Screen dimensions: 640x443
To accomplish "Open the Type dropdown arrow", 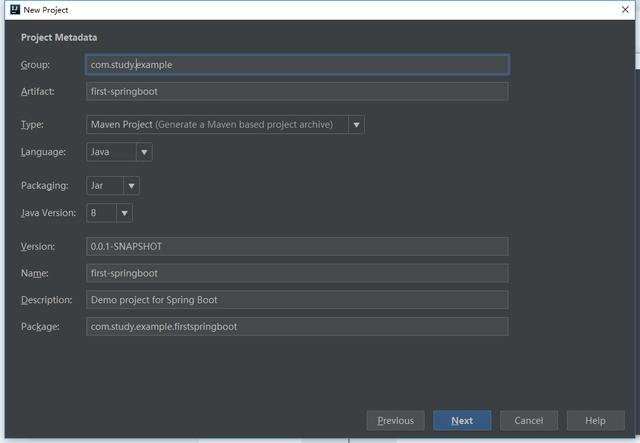I will (x=356, y=125).
